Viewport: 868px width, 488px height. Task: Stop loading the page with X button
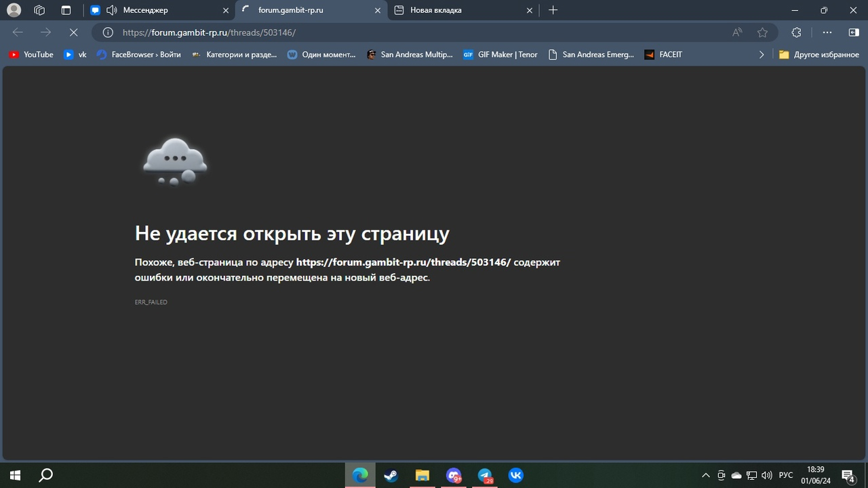click(74, 33)
